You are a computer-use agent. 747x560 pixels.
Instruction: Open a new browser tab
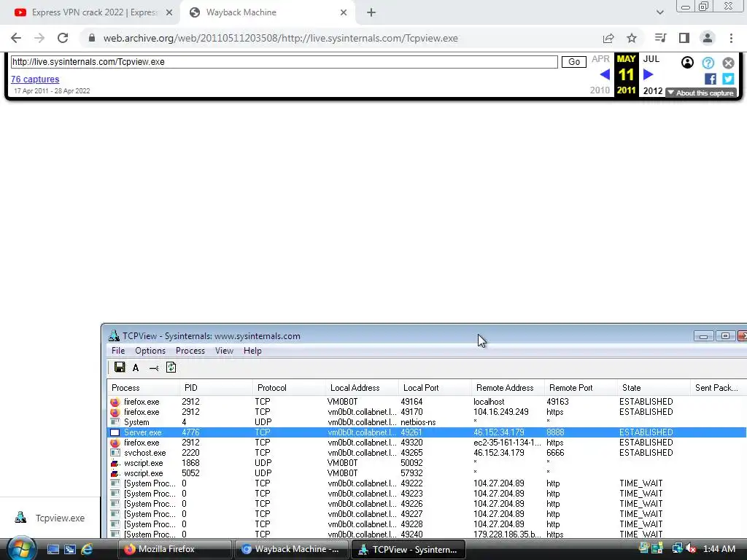pyautogui.click(x=371, y=12)
